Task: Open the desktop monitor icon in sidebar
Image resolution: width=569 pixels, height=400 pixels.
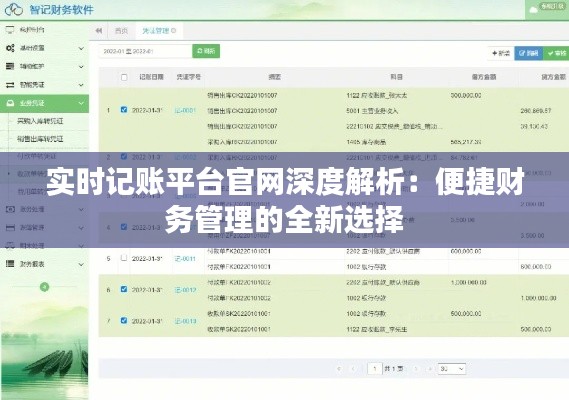Action: pyautogui.click(x=10, y=30)
